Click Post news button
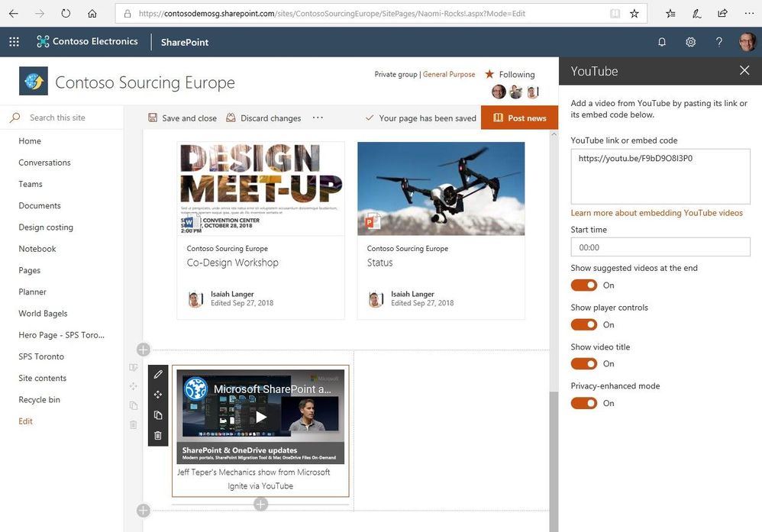This screenshot has width=762, height=532. pyautogui.click(x=519, y=118)
